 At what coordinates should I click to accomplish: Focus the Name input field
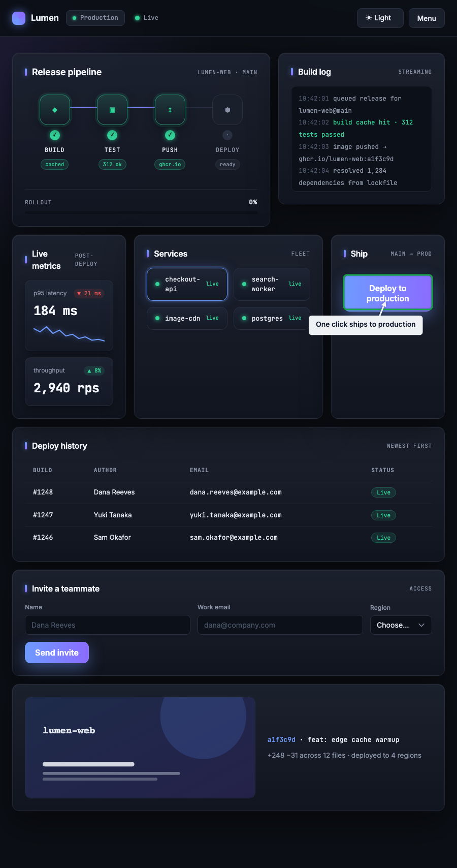click(x=108, y=625)
